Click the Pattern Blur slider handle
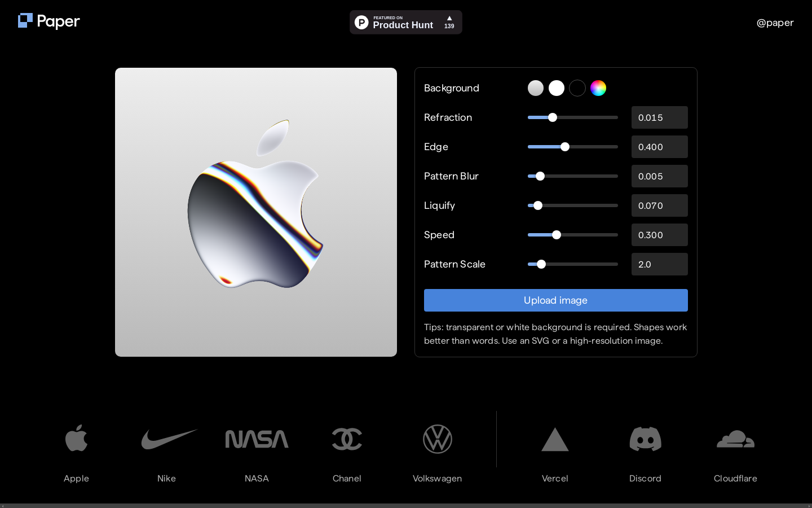Screen dimensions: 812x508 540,176
